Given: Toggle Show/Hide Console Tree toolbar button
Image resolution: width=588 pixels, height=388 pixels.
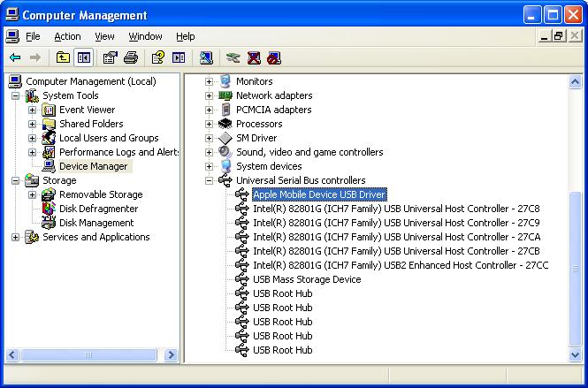Looking at the screenshot, I should (x=83, y=57).
